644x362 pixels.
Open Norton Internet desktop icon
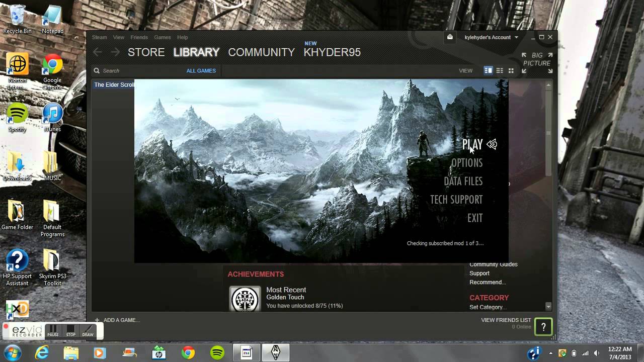pos(18,71)
